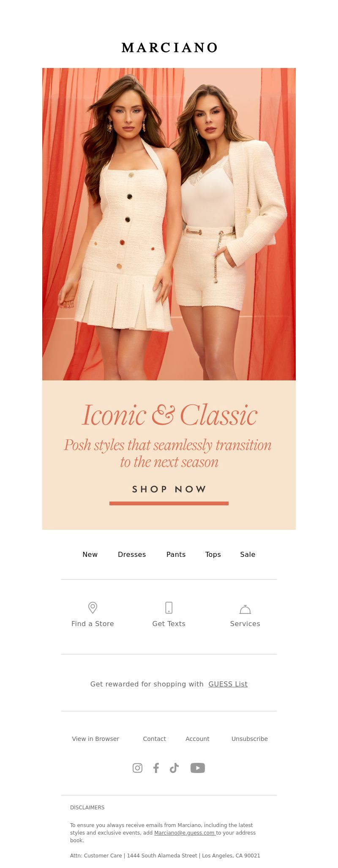Click the TikTok icon
338x868 pixels.
point(174,768)
